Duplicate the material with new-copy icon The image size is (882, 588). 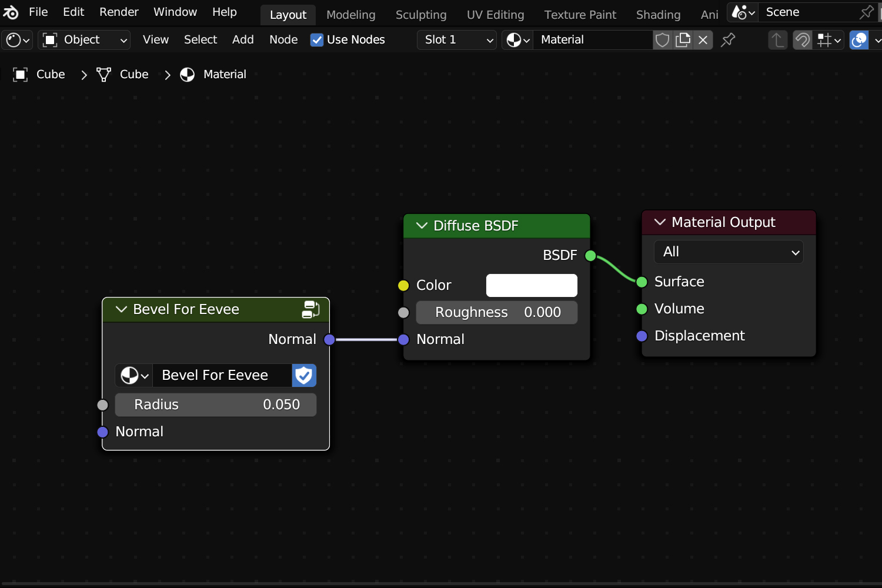pos(683,40)
